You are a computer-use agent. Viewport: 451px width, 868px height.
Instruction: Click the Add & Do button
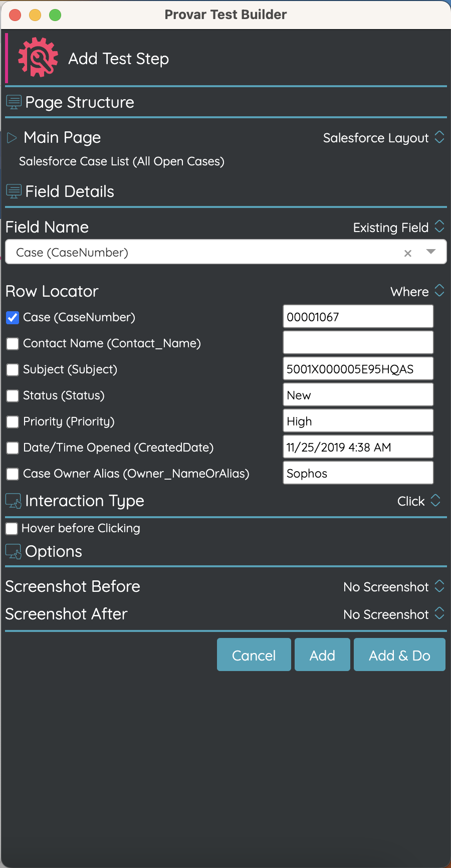[x=399, y=655]
